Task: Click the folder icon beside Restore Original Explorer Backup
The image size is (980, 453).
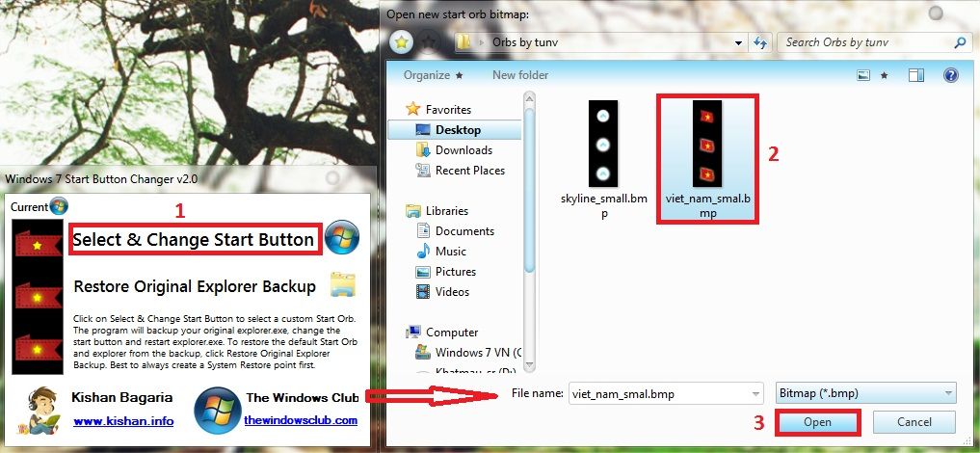Action: [x=342, y=284]
